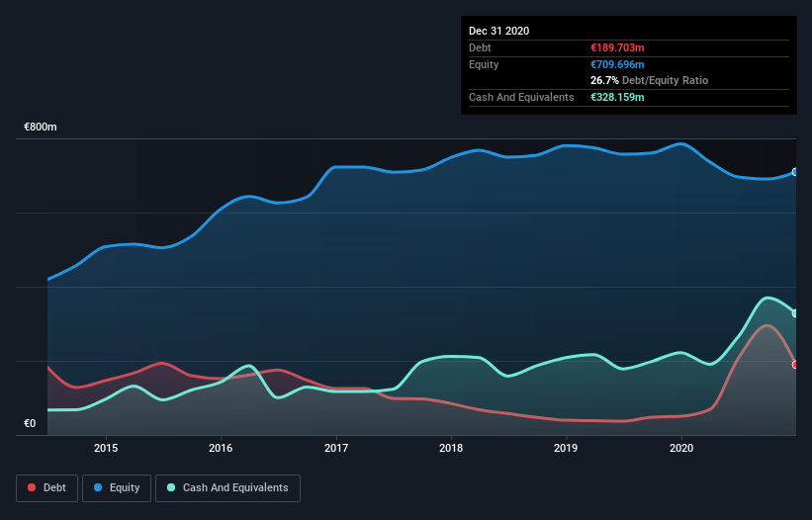Click the red Debt endpoint marker
Screen dimensions: 812x520
[795, 364]
